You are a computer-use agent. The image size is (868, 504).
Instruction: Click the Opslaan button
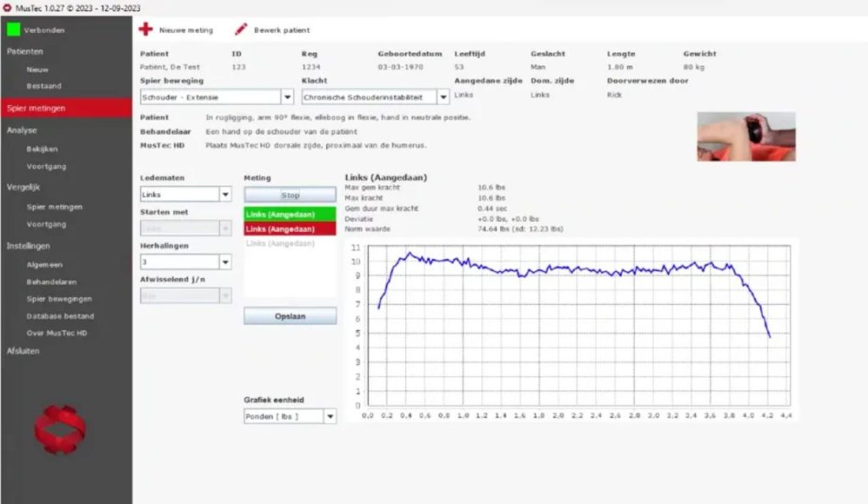pyautogui.click(x=290, y=317)
